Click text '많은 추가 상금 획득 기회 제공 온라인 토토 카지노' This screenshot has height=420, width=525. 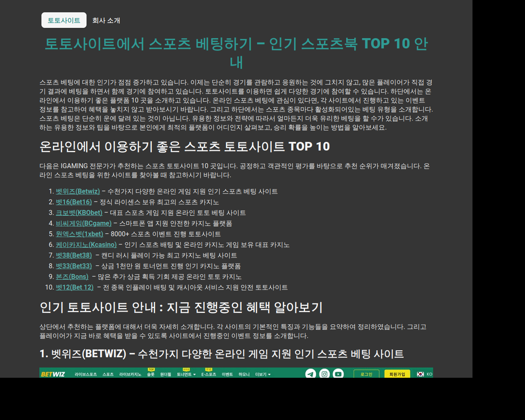(170, 277)
